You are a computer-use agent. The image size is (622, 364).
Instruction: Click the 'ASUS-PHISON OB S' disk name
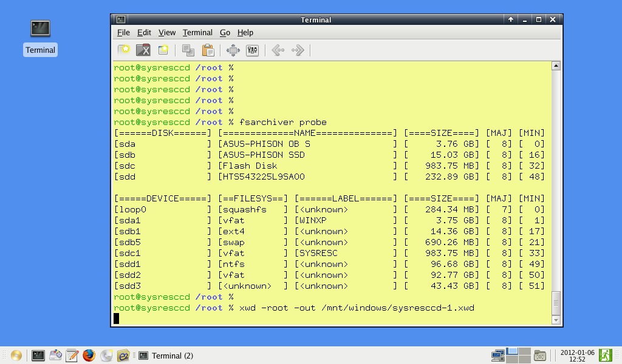267,144
